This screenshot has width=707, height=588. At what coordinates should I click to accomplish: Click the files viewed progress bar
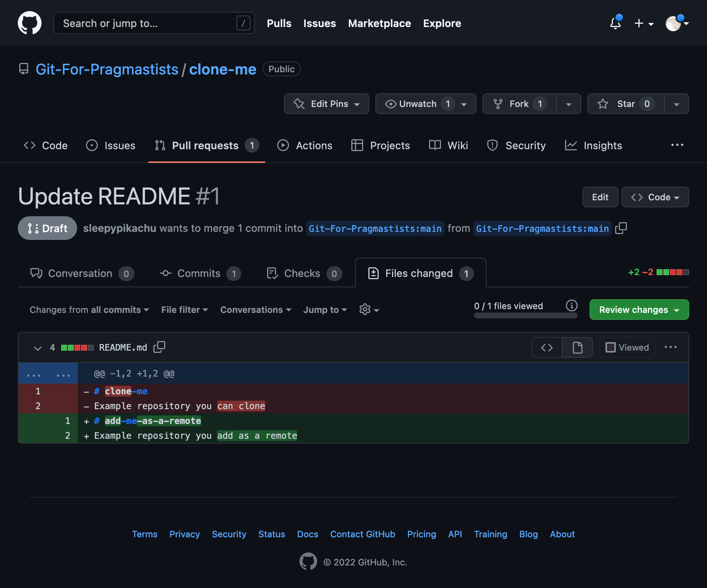[x=525, y=315]
